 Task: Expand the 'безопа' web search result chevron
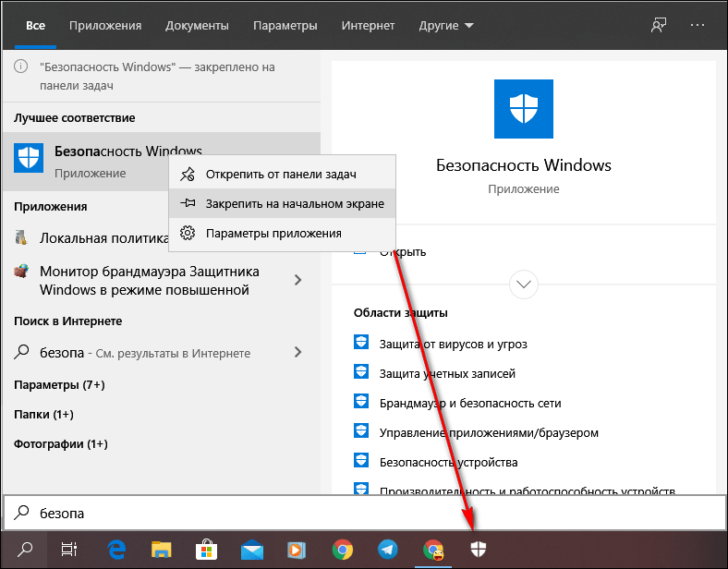tap(298, 352)
